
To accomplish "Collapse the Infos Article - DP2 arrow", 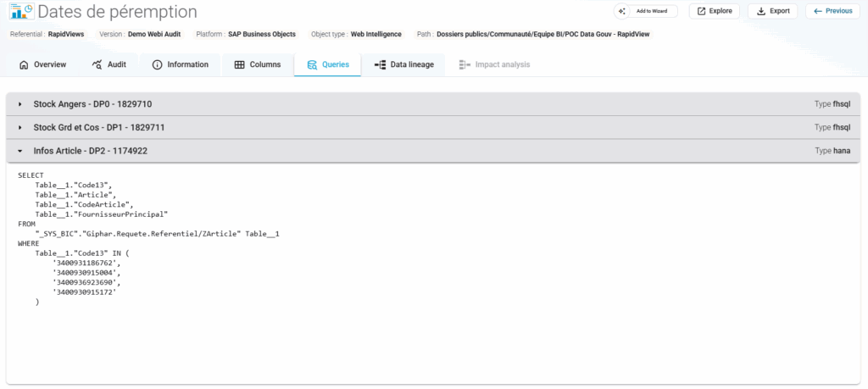I will tap(20, 151).
